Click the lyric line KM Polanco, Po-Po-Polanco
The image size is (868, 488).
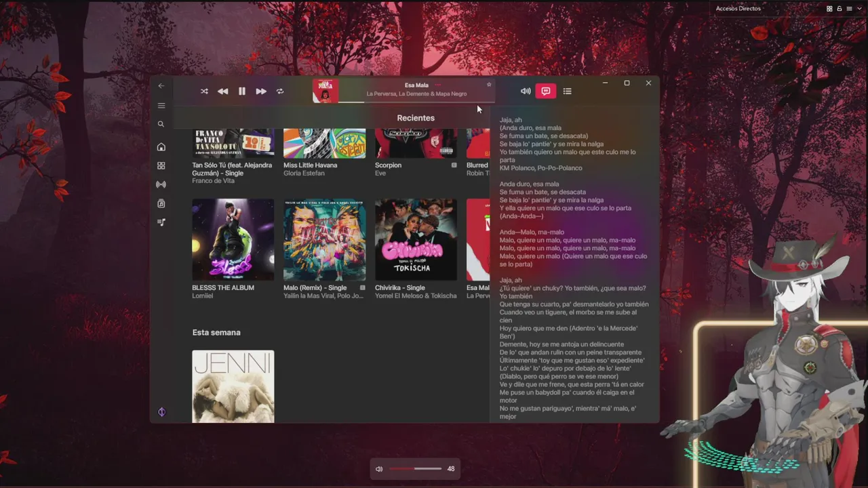(x=540, y=168)
